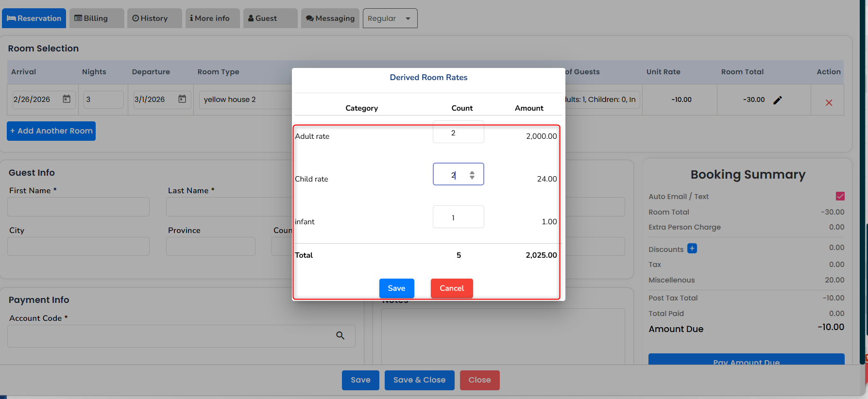
Task: Click the Miscellenous value 20.00
Action: click(x=834, y=280)
